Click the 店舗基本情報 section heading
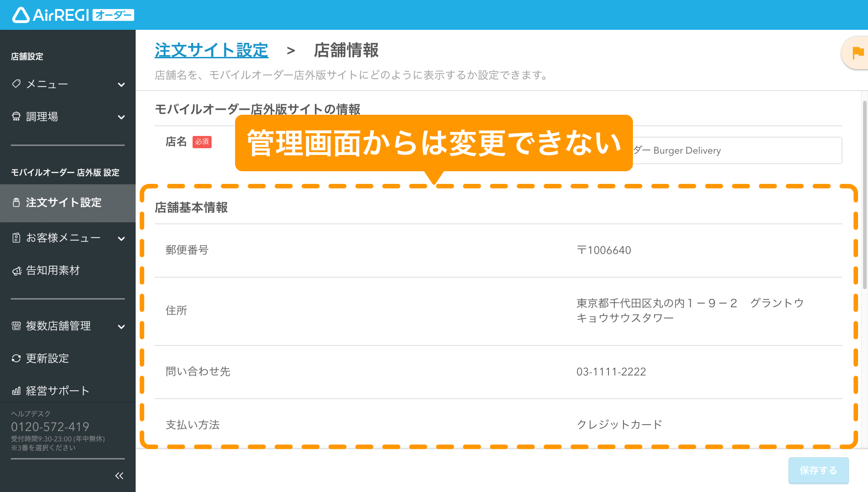868x492 pixels. (x=191, y=207)
